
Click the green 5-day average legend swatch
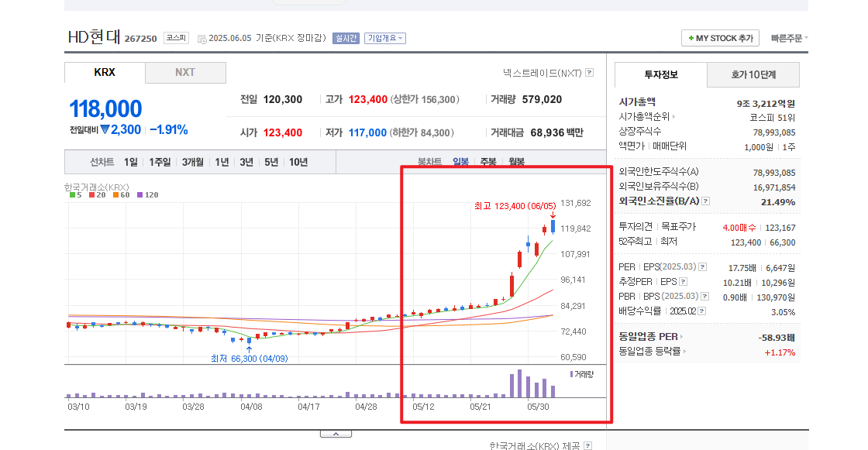pyautogui.click(x=73, y=195)
